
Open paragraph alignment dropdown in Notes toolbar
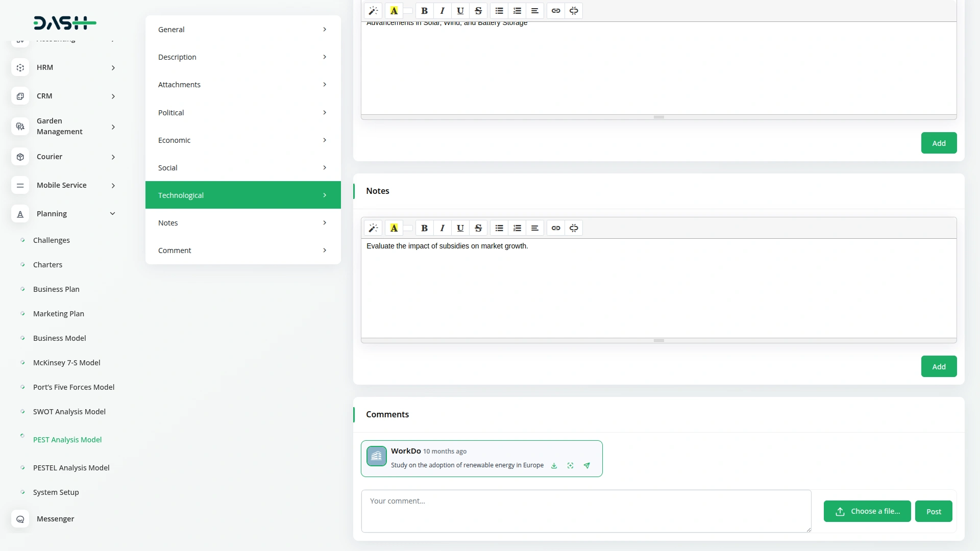[534, 228]
